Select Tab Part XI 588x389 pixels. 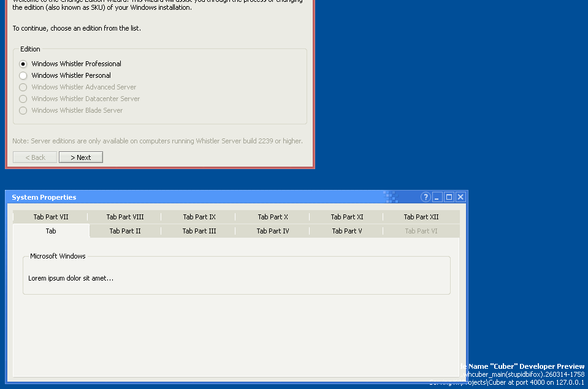(347, 217)
